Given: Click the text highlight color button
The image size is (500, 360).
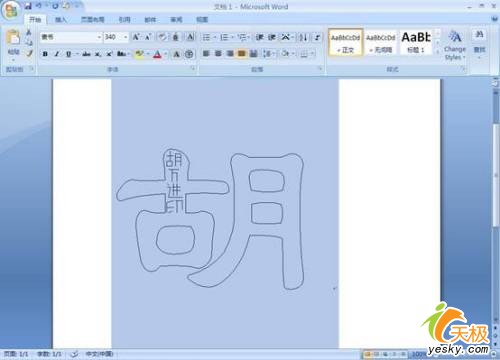Looking at the screenshot, I should [x=139, y=54].
